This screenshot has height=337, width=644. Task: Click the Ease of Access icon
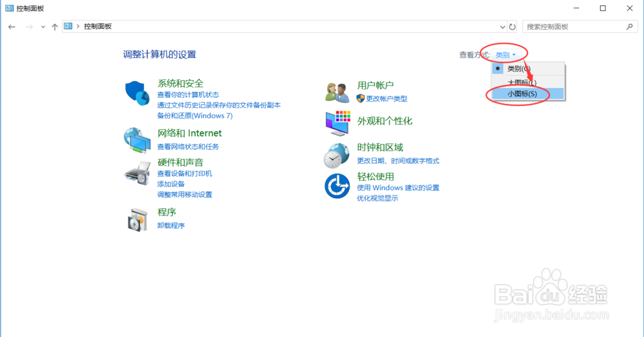pos(337,186)
